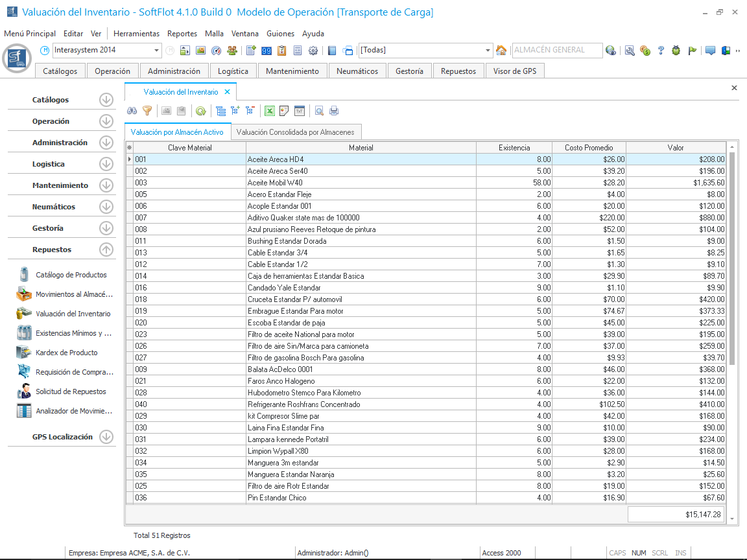Image resolution: width=747 pixels, height=560 pixels.
Task: Click the TXT export icon
Action: 300,111
